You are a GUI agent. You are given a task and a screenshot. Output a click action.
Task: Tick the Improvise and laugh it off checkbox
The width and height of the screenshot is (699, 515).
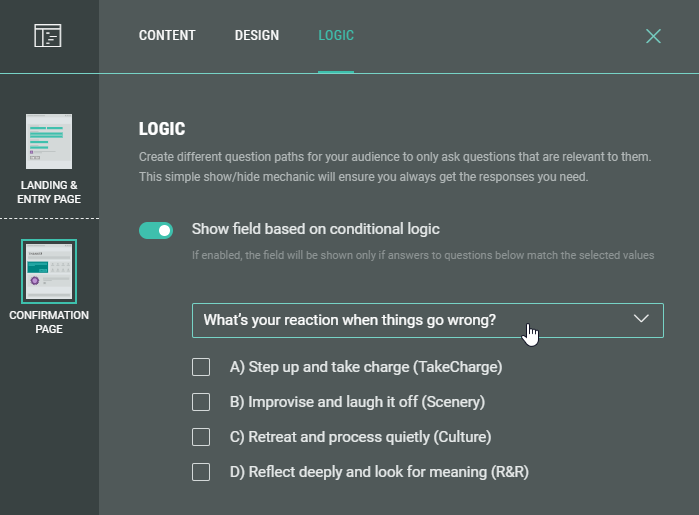[201, 402]
